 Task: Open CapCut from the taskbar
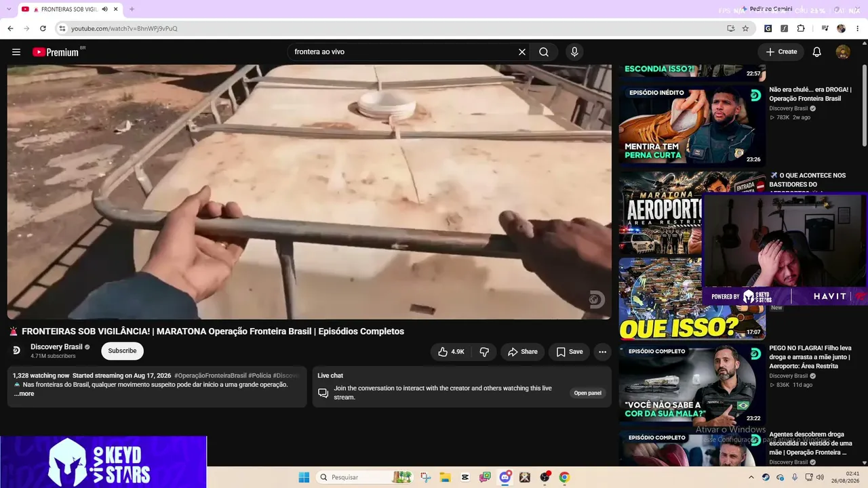[x=465, y=477]
